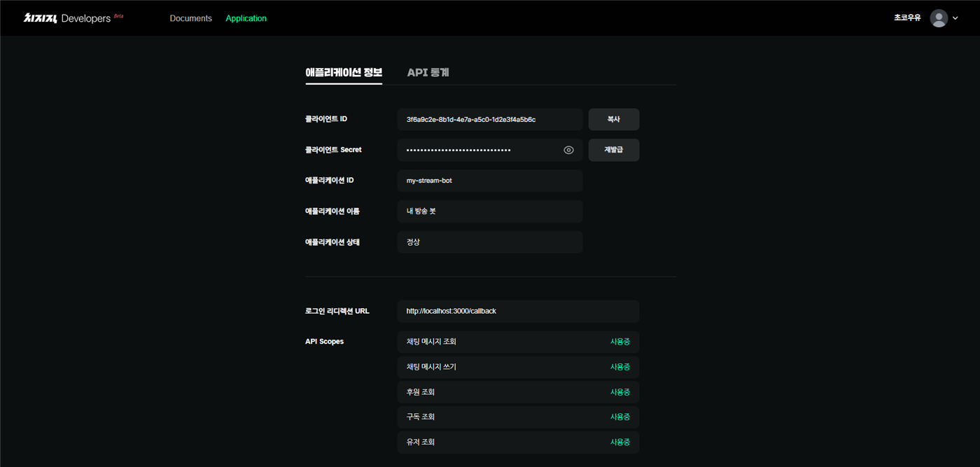The height and width of the screenshot is (467, 980).
Task: Click the 애플리케이션 이름 field
Action: point(490,211)
